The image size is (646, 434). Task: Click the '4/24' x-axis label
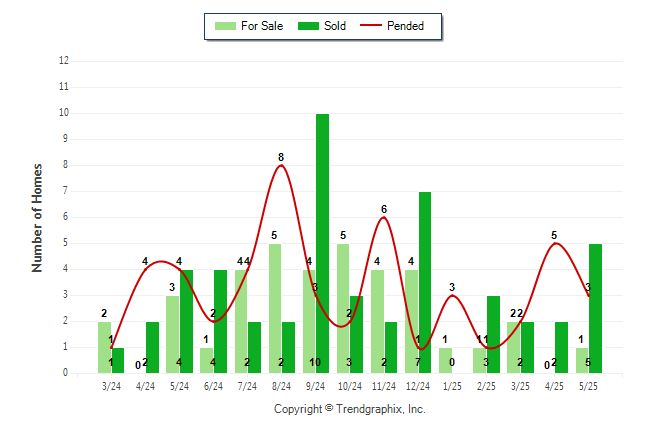(145, 386)
